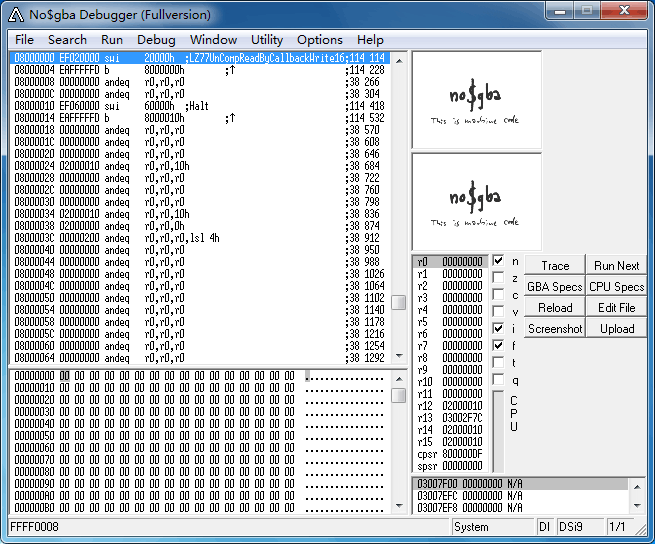This screenshot has width=655, height=544.
Task: Open the Debug menu
Action: [156, 40]
